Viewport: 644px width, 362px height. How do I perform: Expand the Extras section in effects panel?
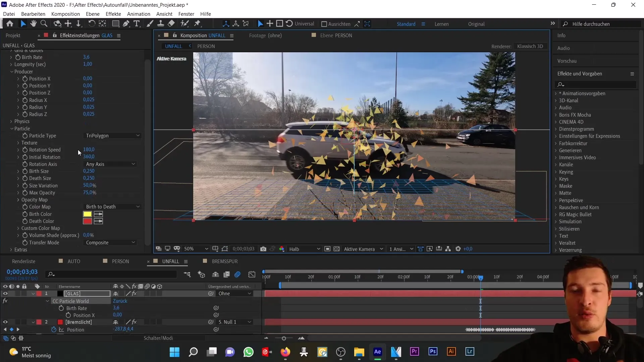click(x=11, y=250)
